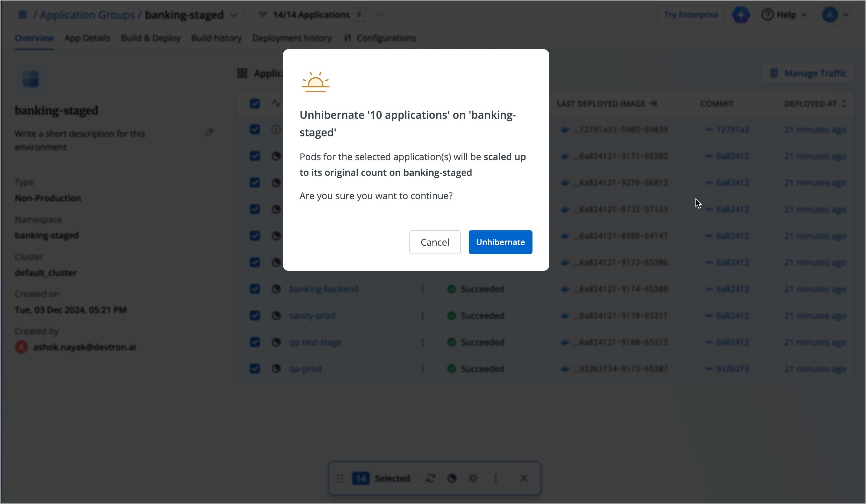Expand the banking-staged environment dropdown

233,15
